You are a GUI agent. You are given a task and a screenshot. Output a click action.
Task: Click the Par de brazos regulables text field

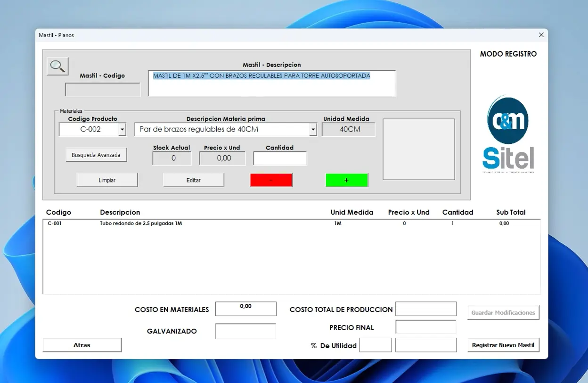pyautogui.click(x=222, y=129)
